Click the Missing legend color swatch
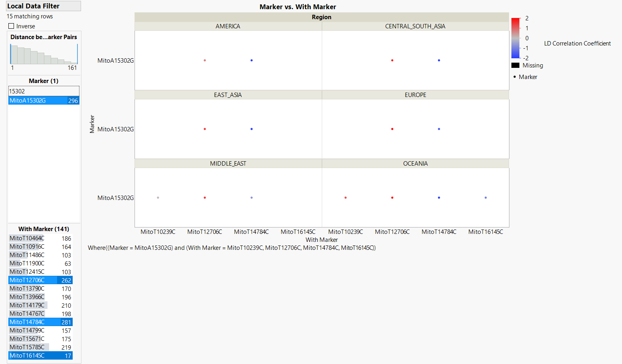 (515, 65)
